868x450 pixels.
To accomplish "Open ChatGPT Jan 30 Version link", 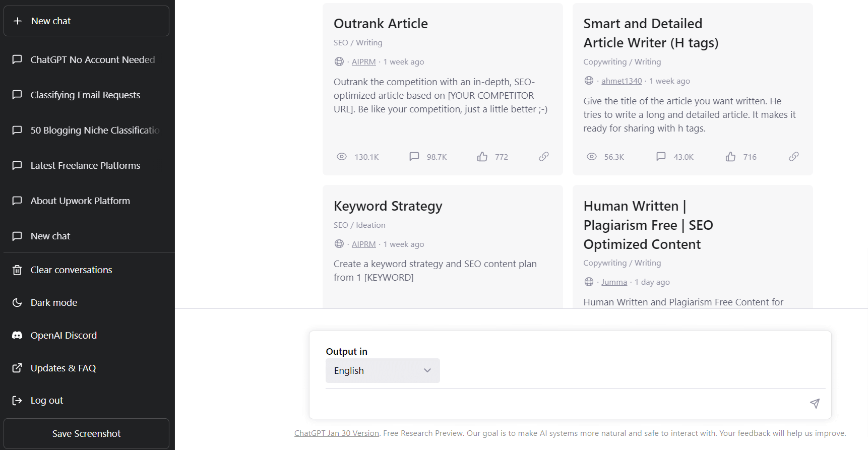I will point(337,433).
